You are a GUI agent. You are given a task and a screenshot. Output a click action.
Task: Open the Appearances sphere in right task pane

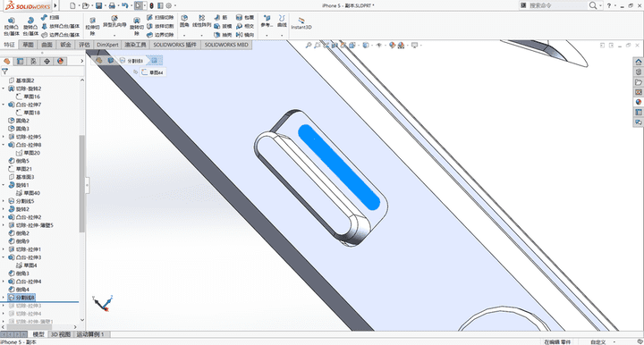pos(639,102)
